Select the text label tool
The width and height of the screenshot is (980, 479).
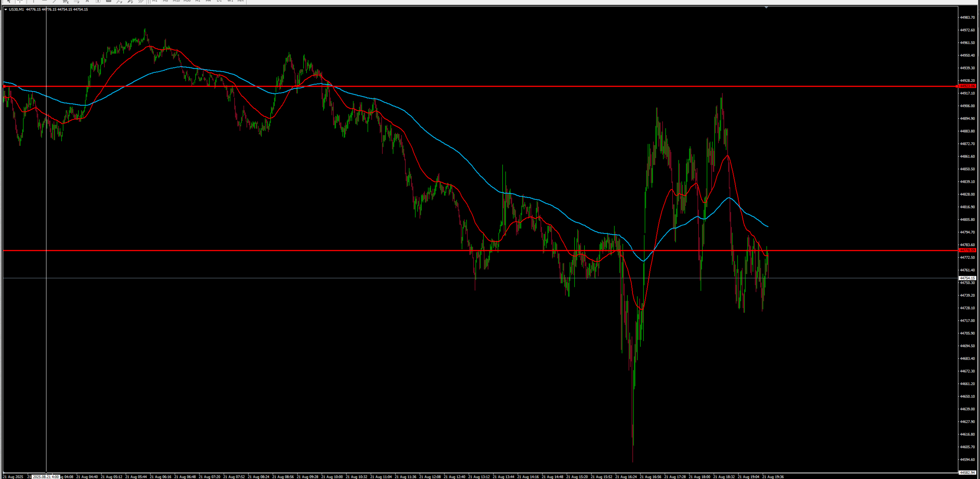tap(98, 1)
